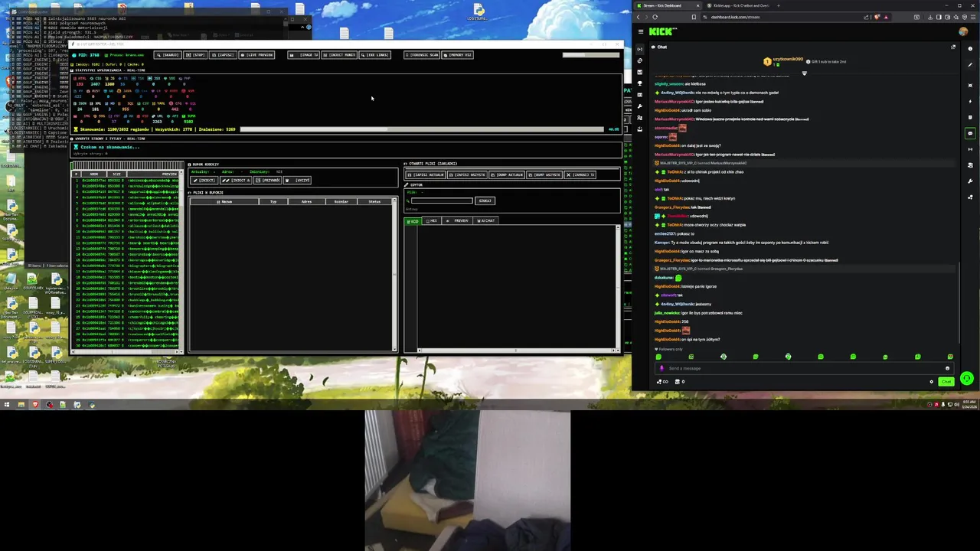This screenshot has width=980, height=551.
Task: Save current file with ZAPISZ AKTUALNY
Action: coord(426,175)
